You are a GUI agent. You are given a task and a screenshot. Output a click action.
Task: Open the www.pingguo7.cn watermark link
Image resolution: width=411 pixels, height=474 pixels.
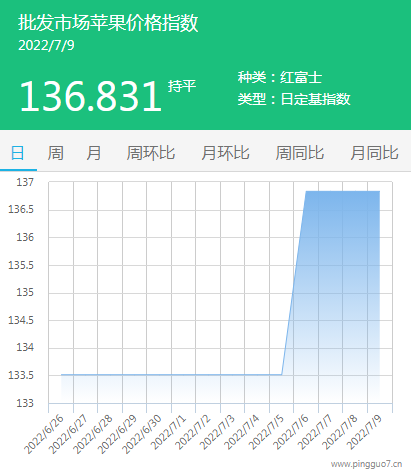[366, 464]
